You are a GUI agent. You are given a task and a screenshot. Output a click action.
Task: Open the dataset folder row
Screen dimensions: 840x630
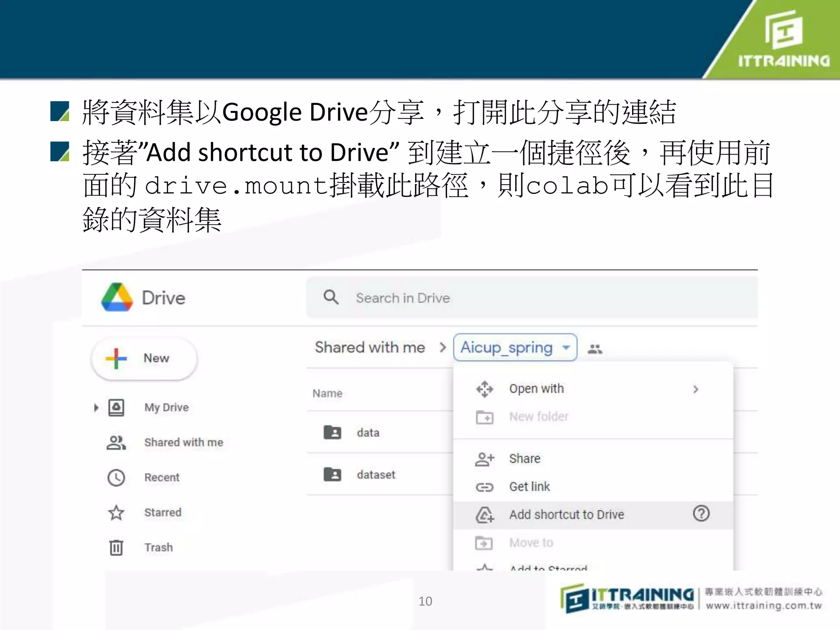pos(376,475)
